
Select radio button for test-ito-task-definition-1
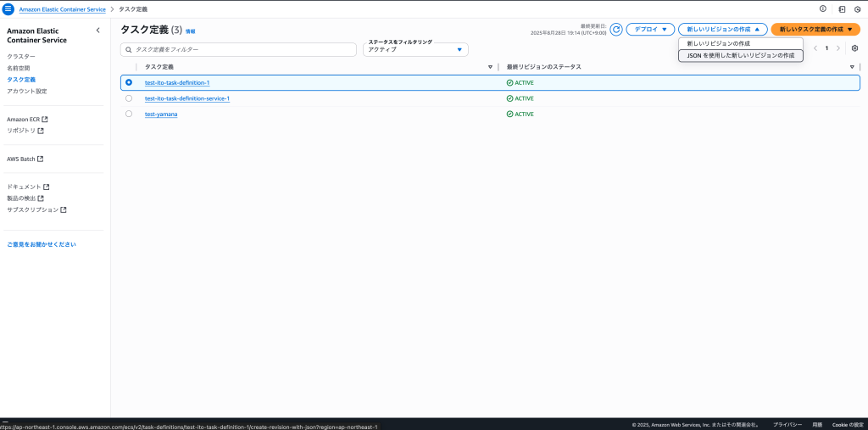(129, 82)
